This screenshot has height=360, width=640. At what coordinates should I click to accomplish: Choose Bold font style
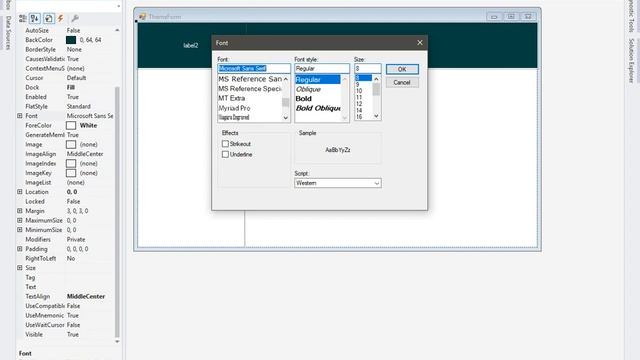point(304,99)
